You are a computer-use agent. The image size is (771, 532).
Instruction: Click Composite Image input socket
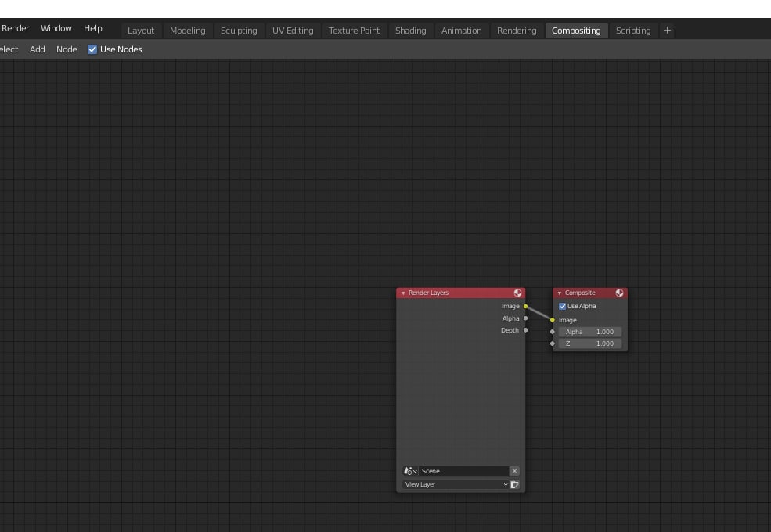click(552, 320)
